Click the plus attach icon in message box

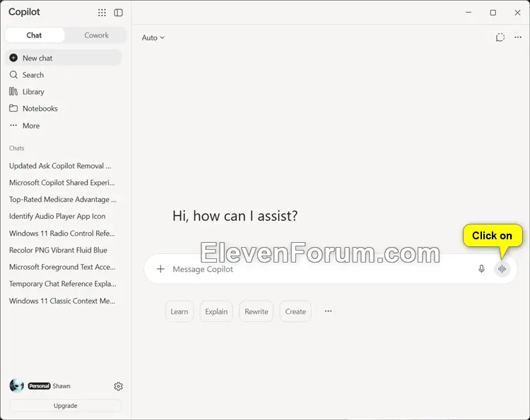tap(161, 269)
